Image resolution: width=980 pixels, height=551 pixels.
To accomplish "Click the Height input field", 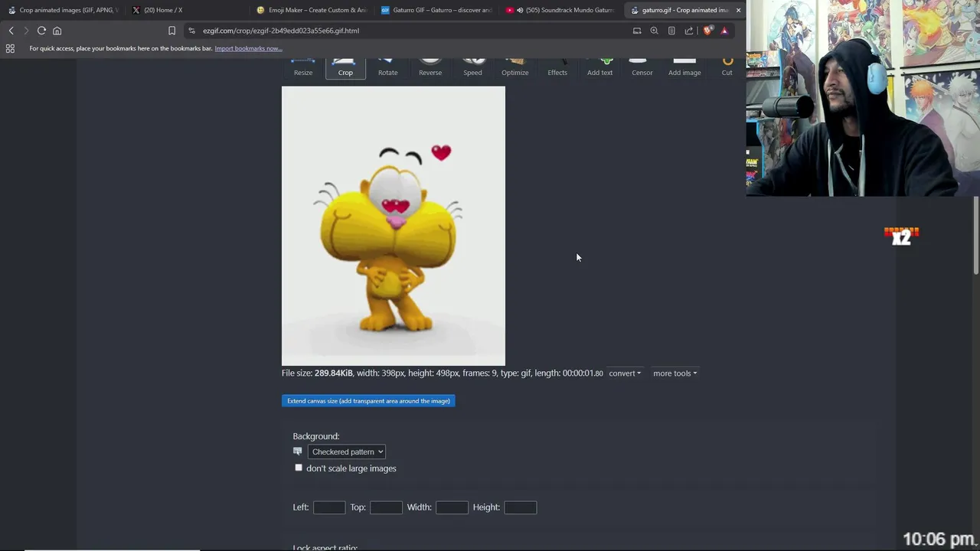I will point(521,507).
